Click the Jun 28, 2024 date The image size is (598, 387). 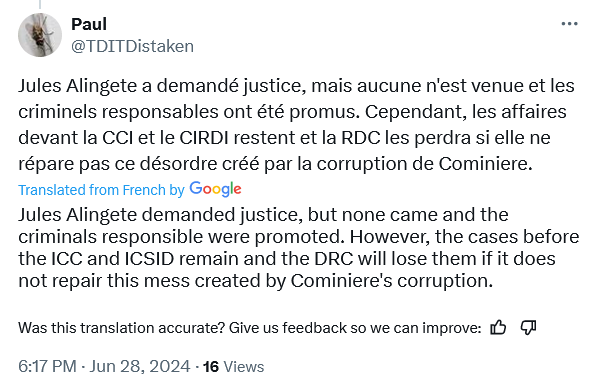coord(140,366)
